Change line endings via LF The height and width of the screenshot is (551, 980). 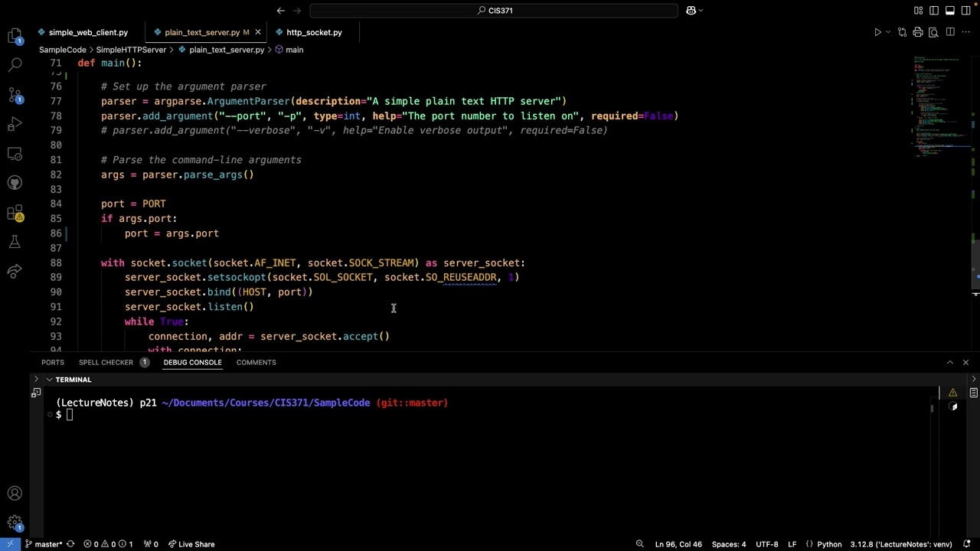point(792,544)
